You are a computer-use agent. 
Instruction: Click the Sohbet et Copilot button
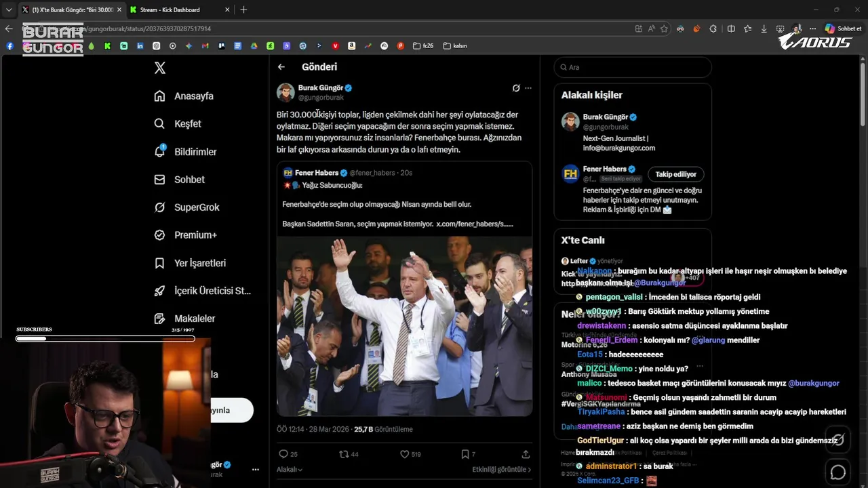click(843, 28)
